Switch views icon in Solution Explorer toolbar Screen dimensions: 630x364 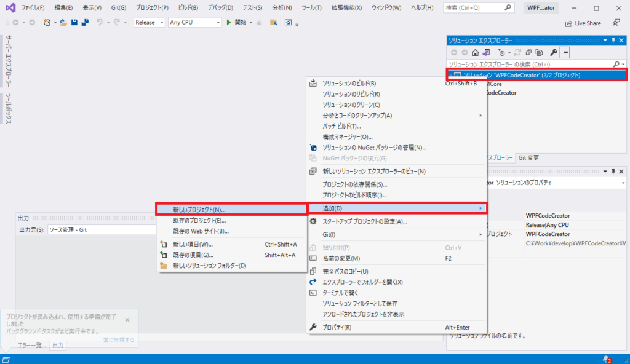pyautogui.click(x=486, y=53)
